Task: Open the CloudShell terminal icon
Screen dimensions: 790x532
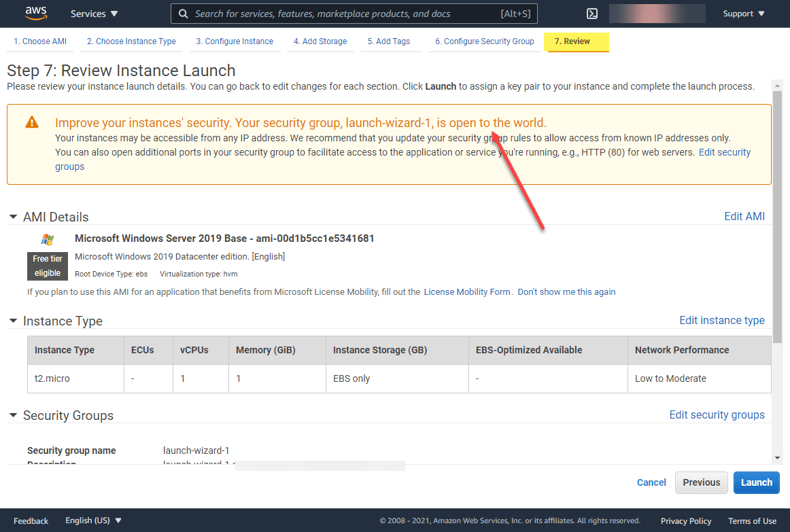Action: [x=592, y=14]
